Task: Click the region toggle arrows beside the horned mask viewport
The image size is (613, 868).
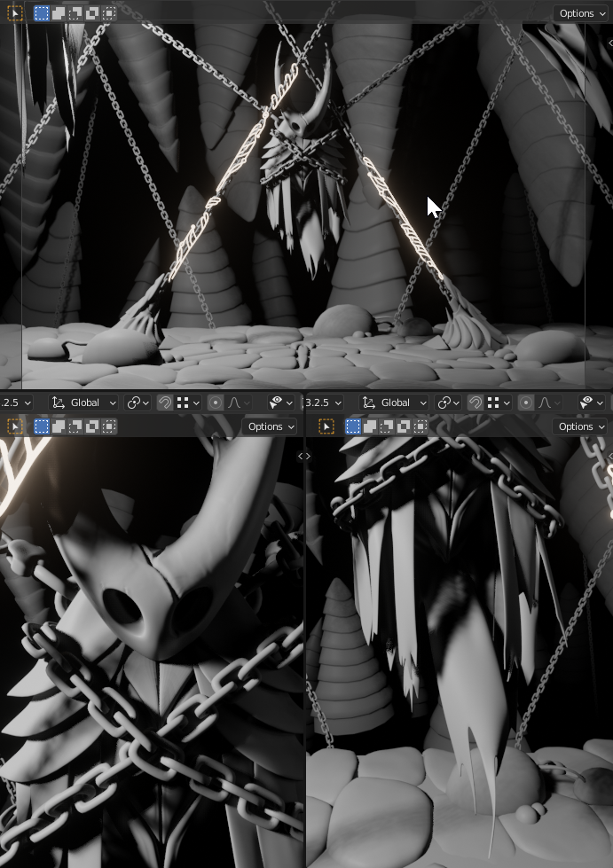Action: (x=304, y=456)
